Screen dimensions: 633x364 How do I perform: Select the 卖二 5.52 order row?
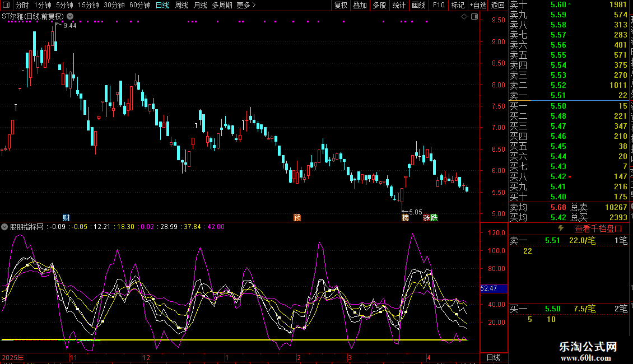[x=569, y=85]
